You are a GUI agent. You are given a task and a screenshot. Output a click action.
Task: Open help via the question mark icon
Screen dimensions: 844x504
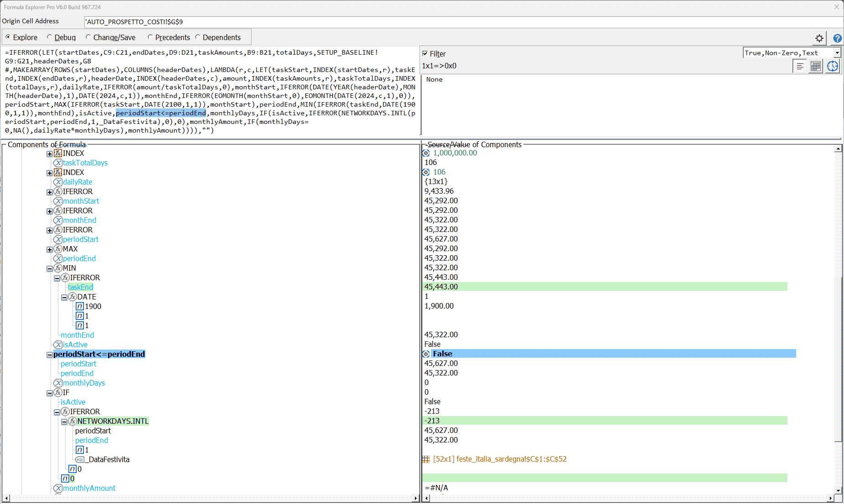tap(837, 38)
